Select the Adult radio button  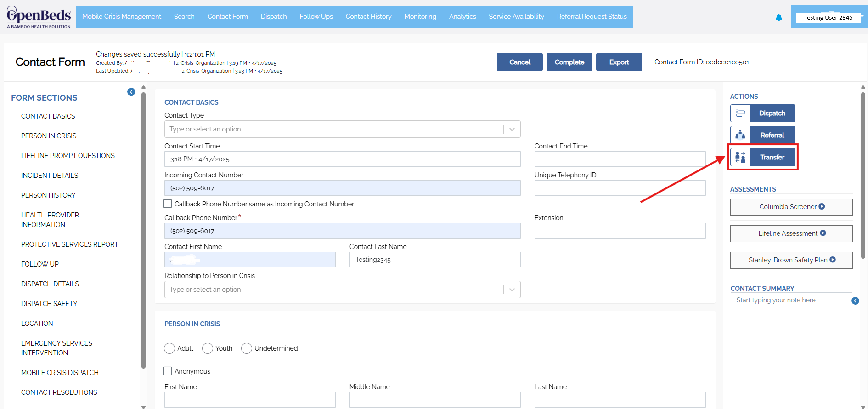(x=169, y=348)
